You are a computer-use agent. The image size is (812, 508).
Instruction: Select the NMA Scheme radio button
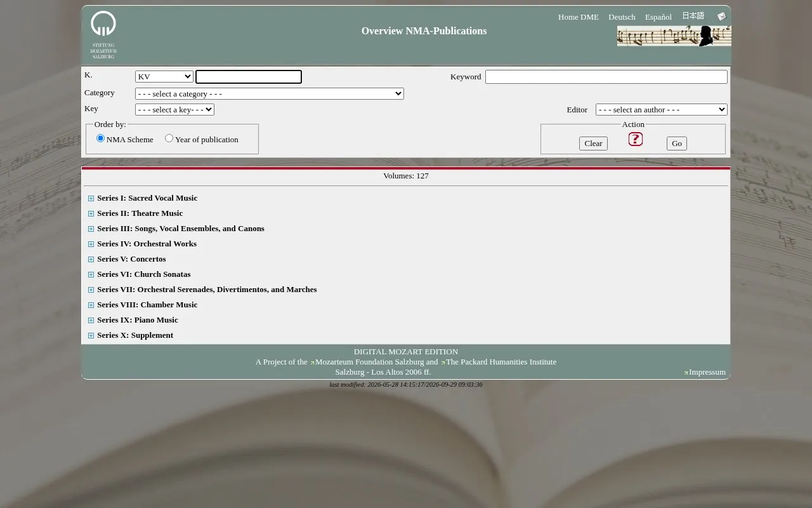pyautogui.click(x=100, y=138)
